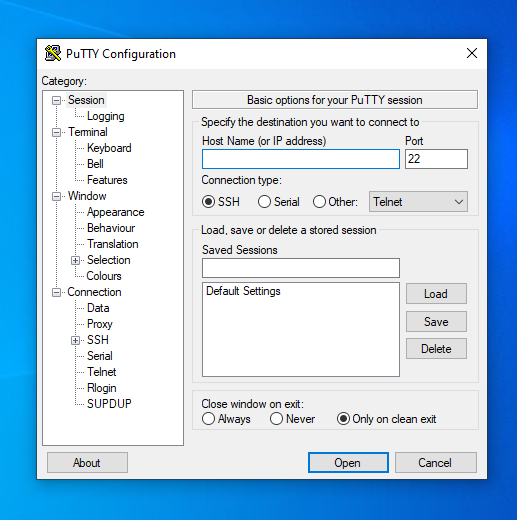Image resolution: width=517 pixels, height=520 pixels.
Task: Open the Serial category in tree
Action: 100,356
